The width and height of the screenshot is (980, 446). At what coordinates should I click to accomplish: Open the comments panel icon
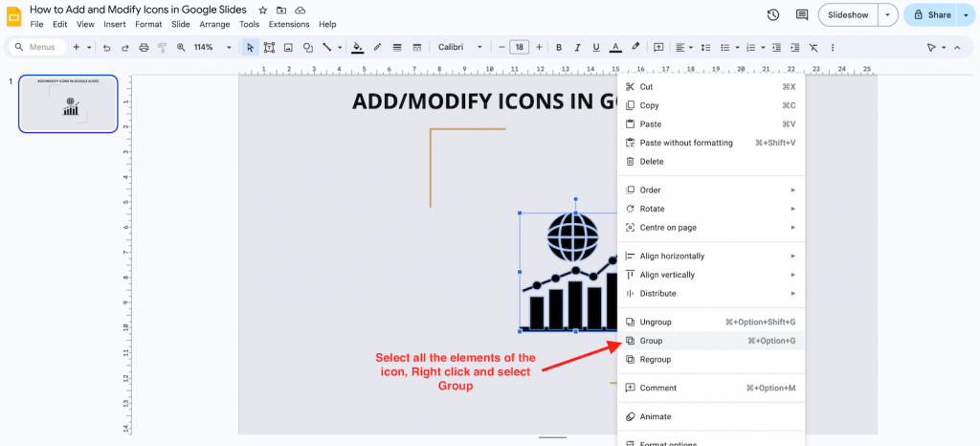[x=802, y=15]
